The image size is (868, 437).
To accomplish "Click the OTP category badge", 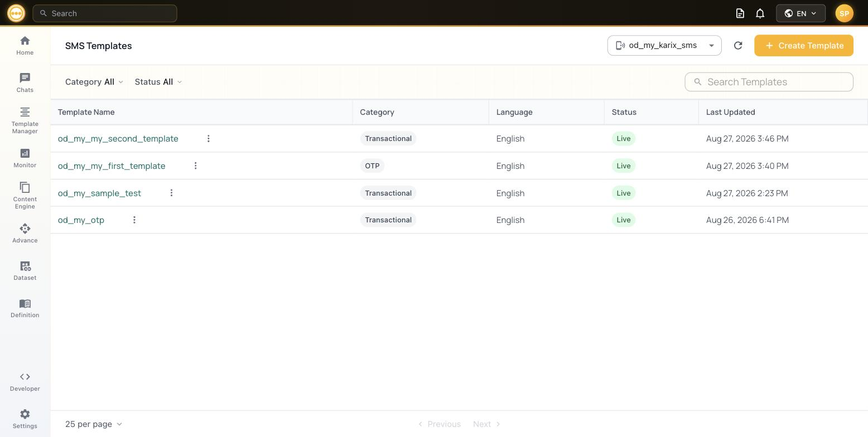I will click(x=372, y=166).
